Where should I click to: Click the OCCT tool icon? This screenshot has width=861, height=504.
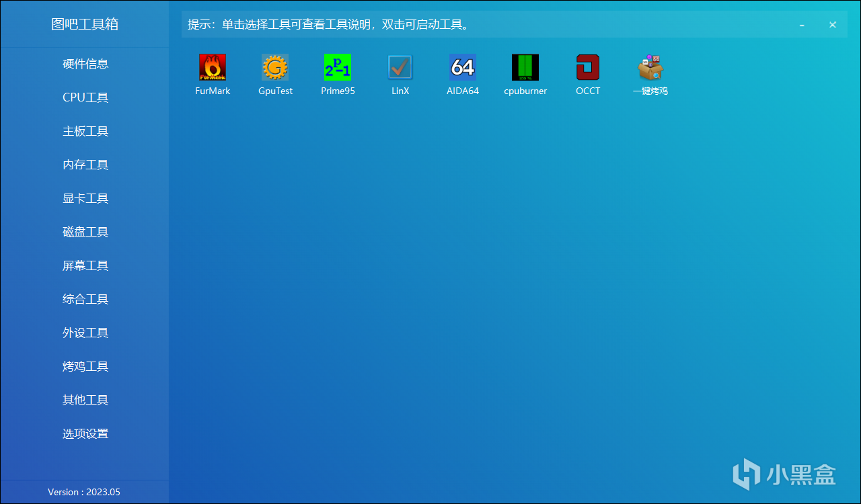pos(588,67)
